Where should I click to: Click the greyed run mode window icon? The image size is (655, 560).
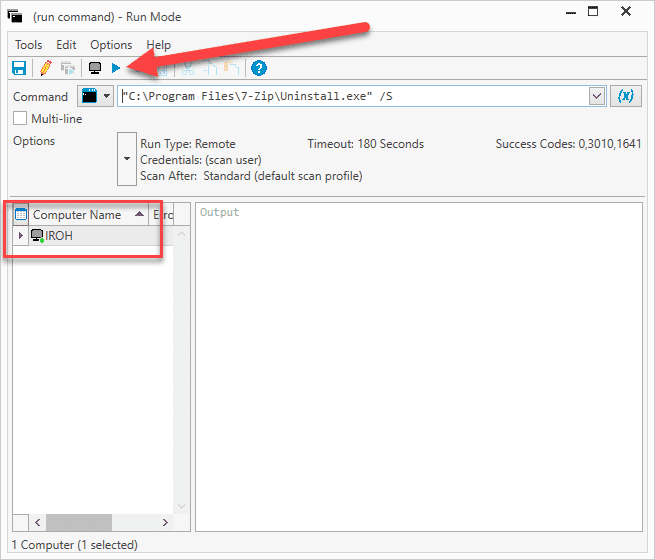[x=68, y=68]
